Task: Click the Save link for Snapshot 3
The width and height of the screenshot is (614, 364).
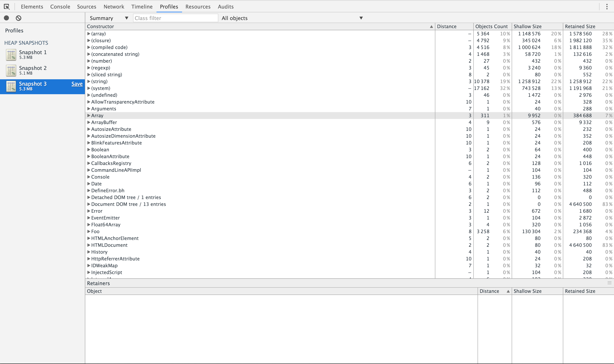Action: [77, 84]
